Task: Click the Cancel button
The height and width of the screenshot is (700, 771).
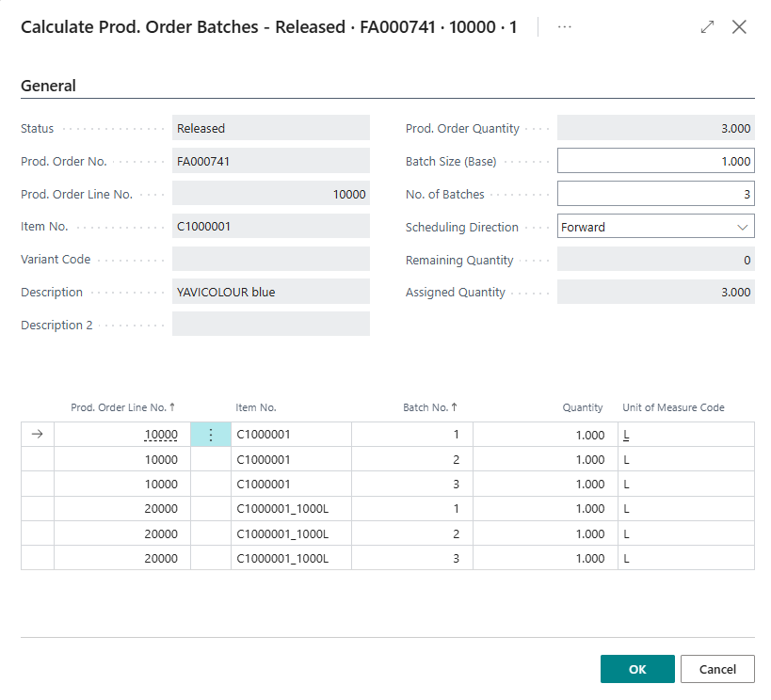Action: pyautogui.click(x=717, y=669)
